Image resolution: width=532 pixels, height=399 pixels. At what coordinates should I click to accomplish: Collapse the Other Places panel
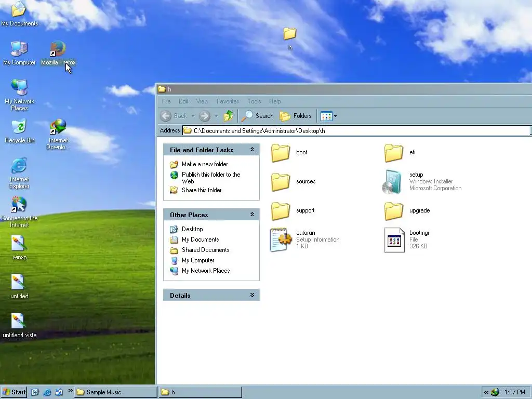pyautogui.click(x=252, y=215)
